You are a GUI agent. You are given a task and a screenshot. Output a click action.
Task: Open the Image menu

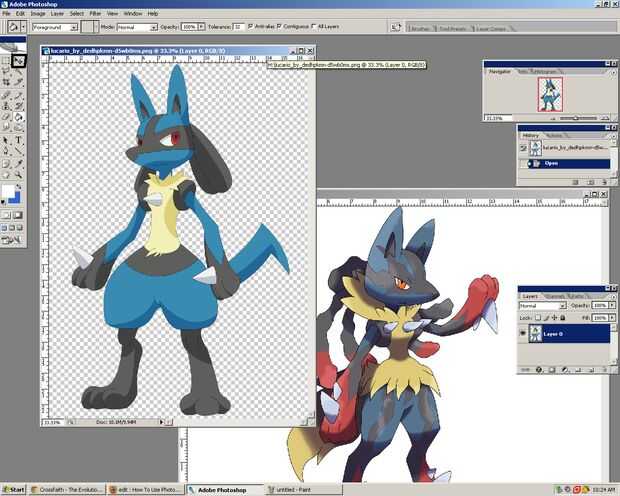click(x=38, y=13)
